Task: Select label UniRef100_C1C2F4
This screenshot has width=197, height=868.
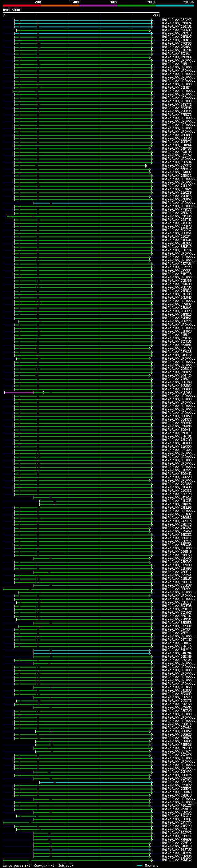Action: coord(177,236)
